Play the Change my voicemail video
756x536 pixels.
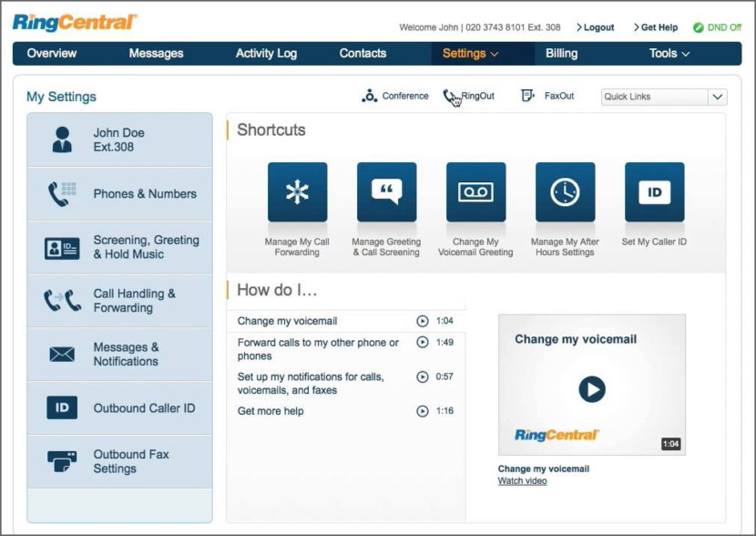click(592, 389)
